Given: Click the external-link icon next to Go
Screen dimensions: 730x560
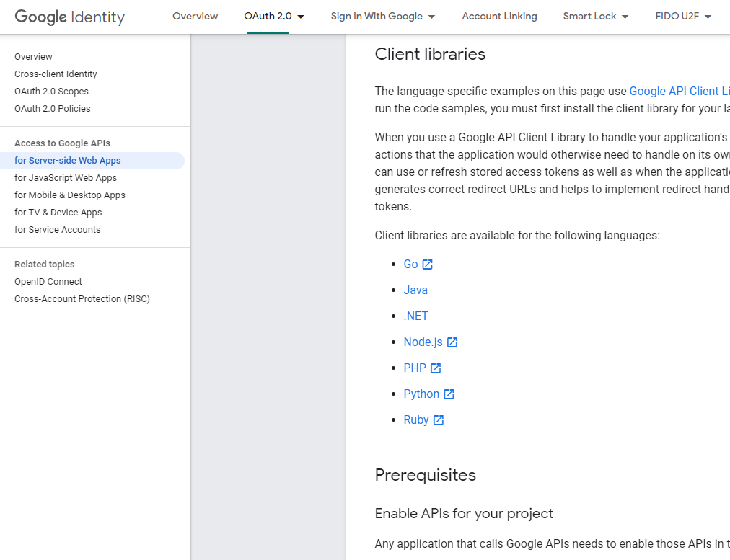Looking at the screenshot, I should 427,265.
